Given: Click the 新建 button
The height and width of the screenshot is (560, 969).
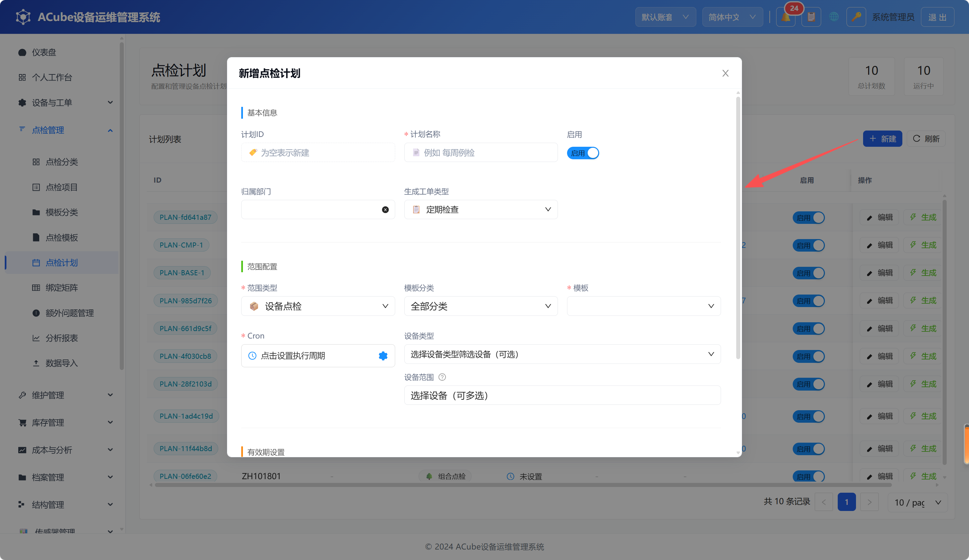Looking at the screenshot, I should (882, 139).
